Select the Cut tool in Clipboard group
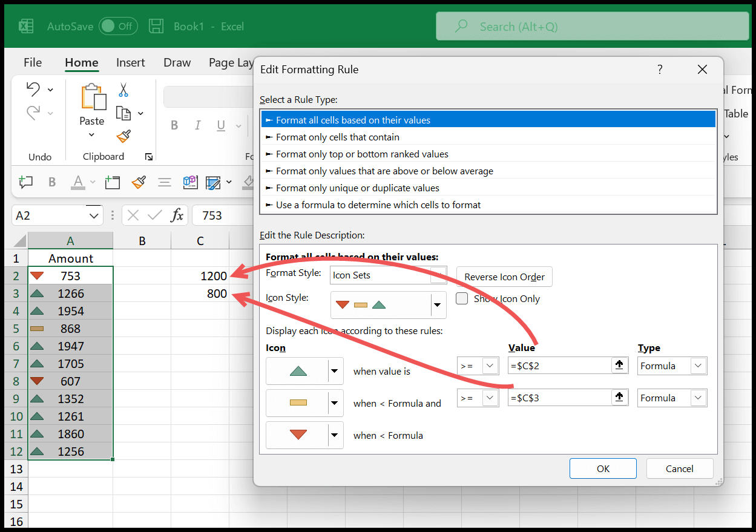The height and width of the screenshot is (532, 756). click(123, 89)
